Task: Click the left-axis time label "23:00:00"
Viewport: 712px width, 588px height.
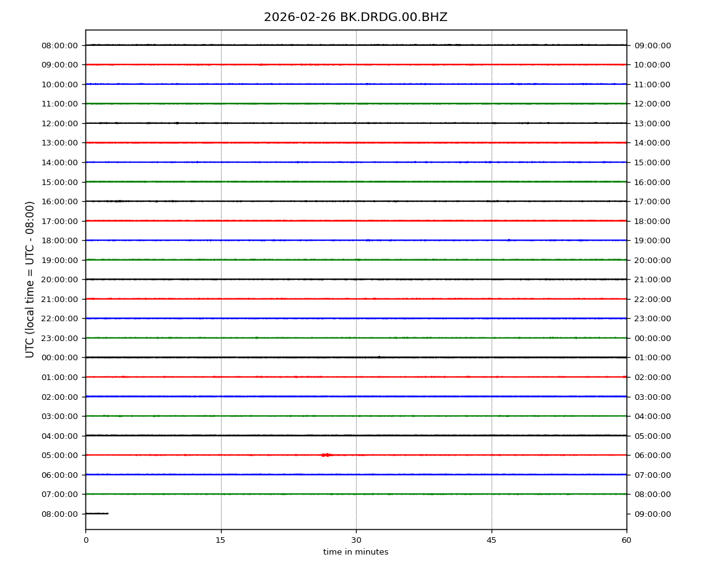Action: (59, 339)
